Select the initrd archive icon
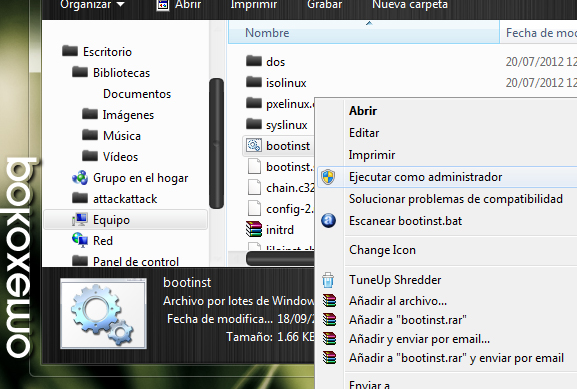Viewport: 577px width, 389px height. [254, 229]
